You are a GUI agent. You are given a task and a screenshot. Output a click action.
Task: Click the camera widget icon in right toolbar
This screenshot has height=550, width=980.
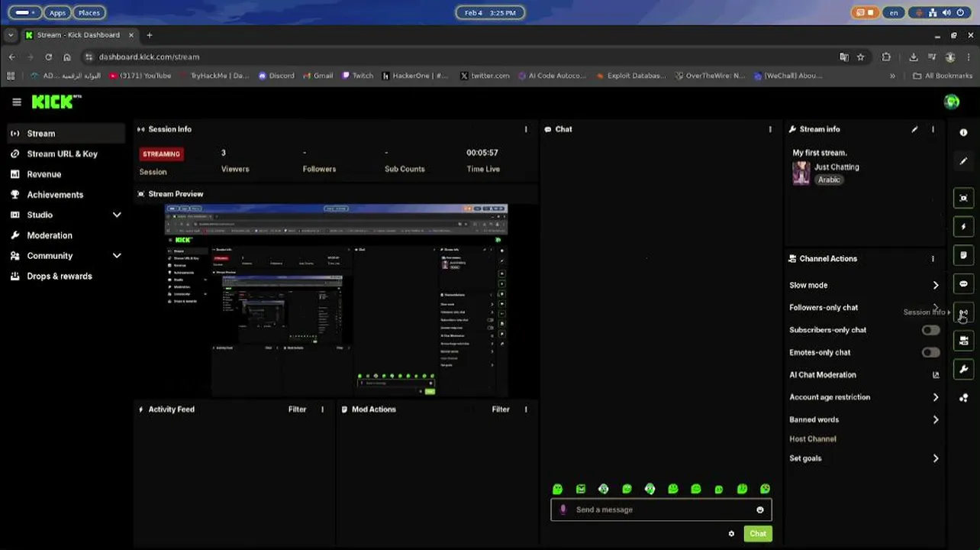(963, 341)
